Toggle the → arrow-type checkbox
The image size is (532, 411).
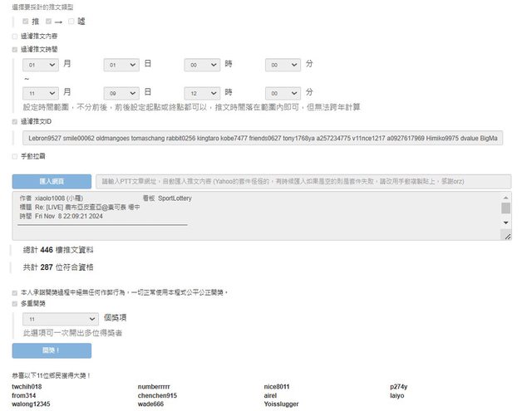click(x=49, y=21)
